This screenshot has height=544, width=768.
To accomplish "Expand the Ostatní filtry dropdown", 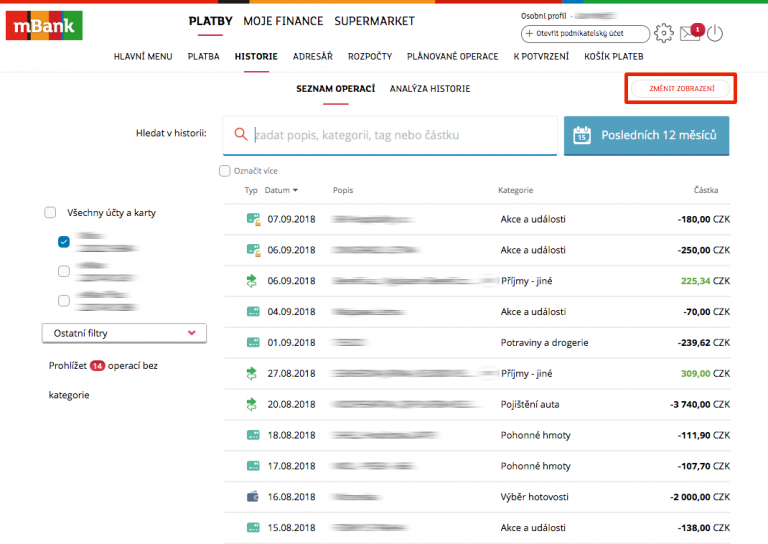I will [124, 333].
